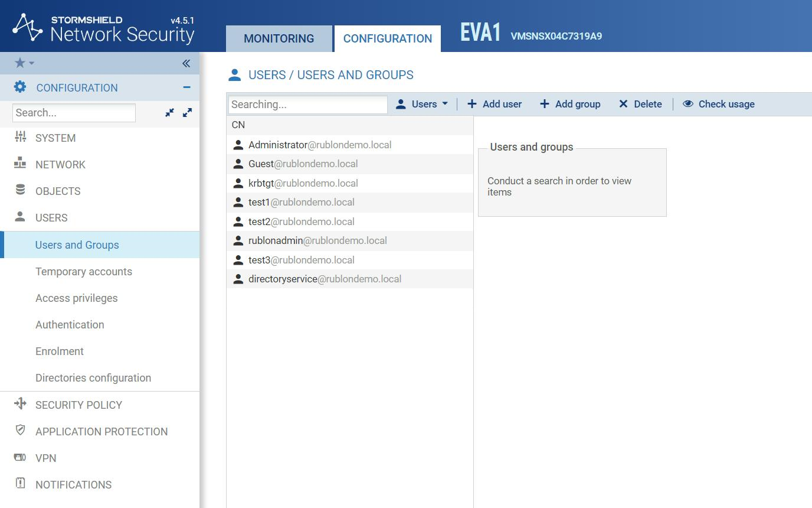Open the VPN section icon
The image size is (812, 508).
pos(20,458)
